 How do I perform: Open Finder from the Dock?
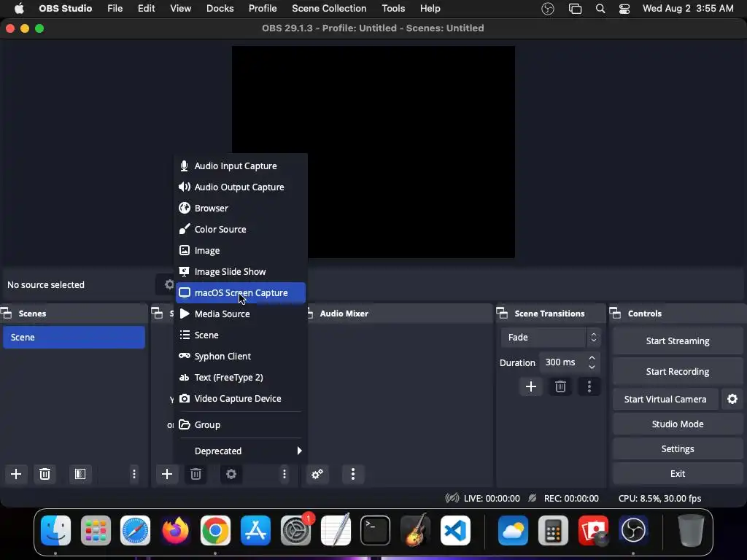[x=55, y=531]
